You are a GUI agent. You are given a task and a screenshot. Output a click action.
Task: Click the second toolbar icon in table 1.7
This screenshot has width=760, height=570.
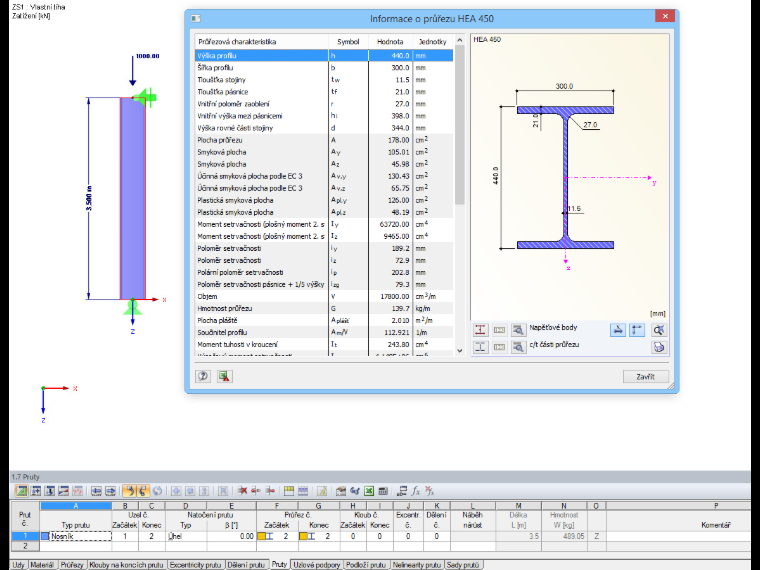click(x=35, y=491)
